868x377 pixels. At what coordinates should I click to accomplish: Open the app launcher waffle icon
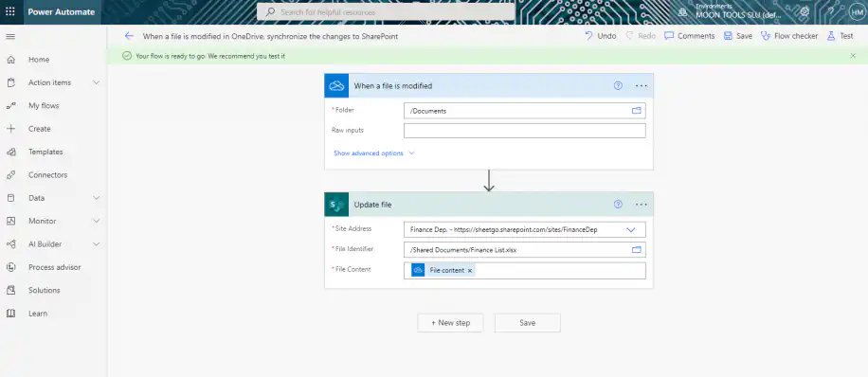tap(10, 11)
